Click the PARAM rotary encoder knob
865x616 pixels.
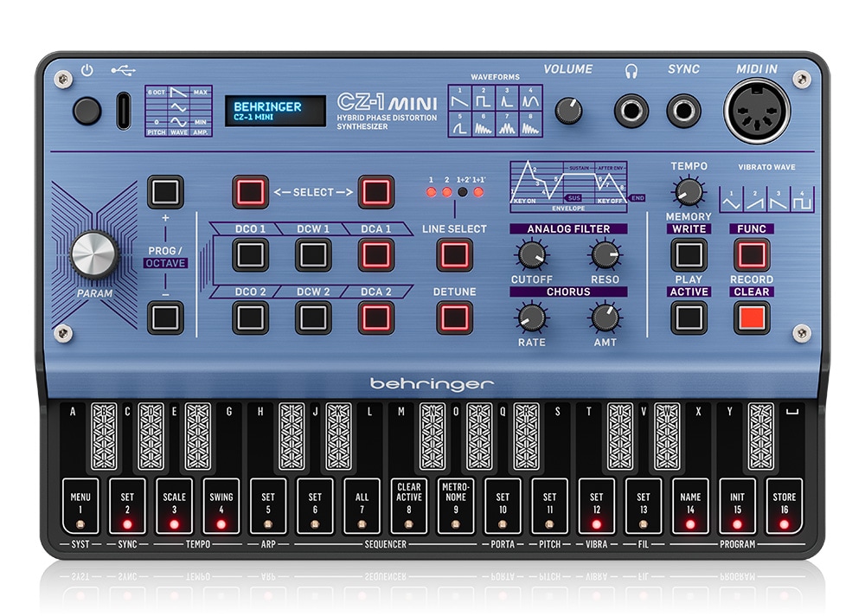click(93, 254)
